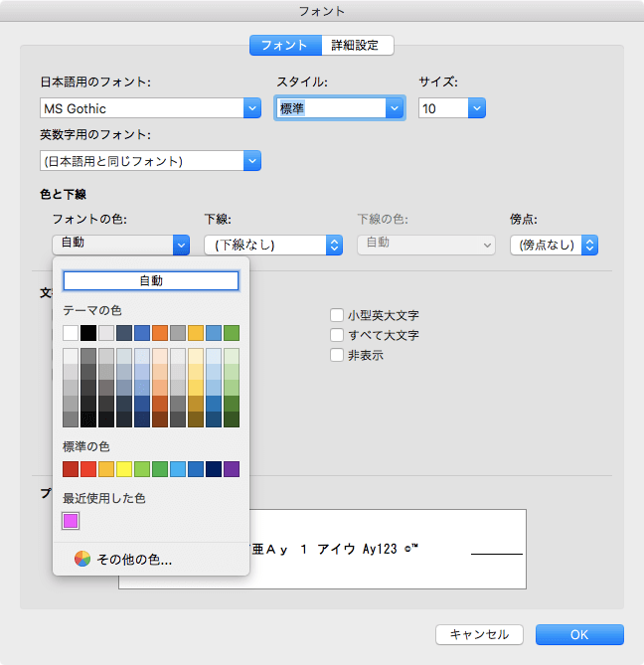Pick the yellow standard color swatch

click(124, 469)
